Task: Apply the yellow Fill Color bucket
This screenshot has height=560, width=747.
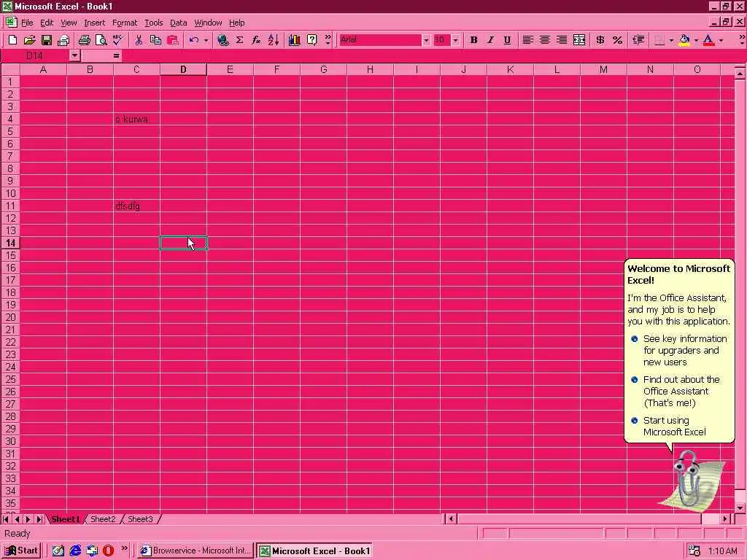Action: [684, 40]
